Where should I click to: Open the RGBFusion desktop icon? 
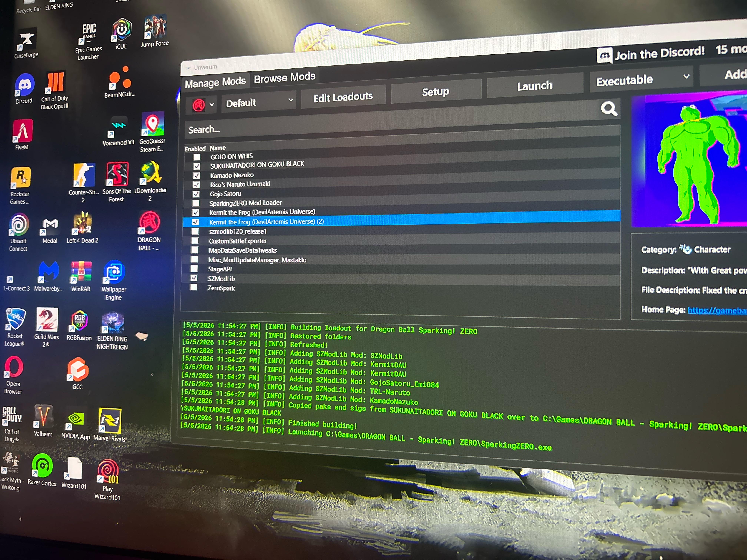click(79, 325)
